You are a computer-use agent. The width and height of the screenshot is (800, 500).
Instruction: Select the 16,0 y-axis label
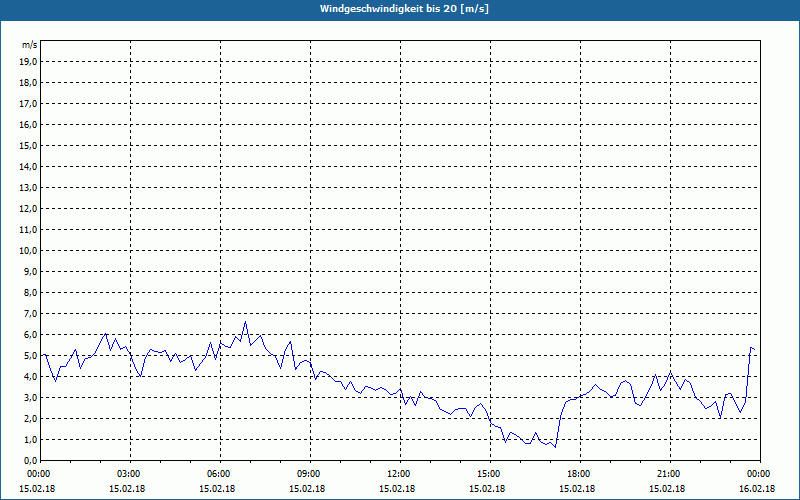(x=29, y=124)
